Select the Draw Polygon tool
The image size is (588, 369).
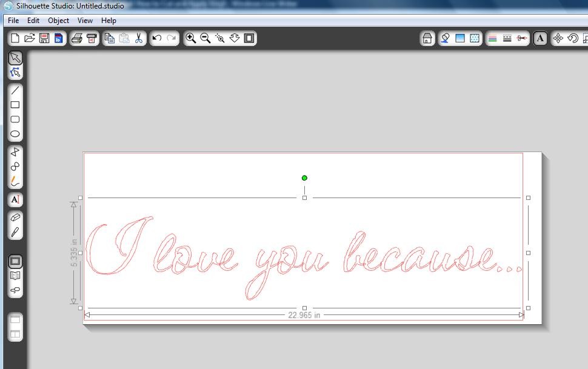tap(15, 152)
